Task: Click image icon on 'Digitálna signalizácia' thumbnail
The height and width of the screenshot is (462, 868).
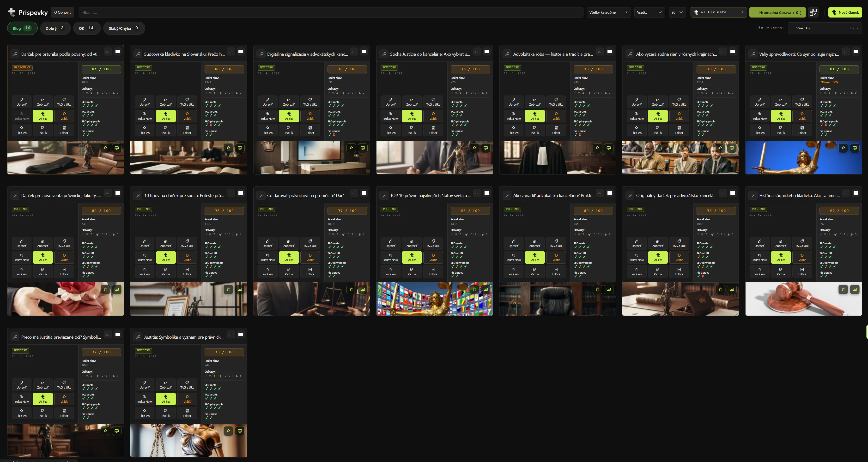Action: [x=363, y=148]
